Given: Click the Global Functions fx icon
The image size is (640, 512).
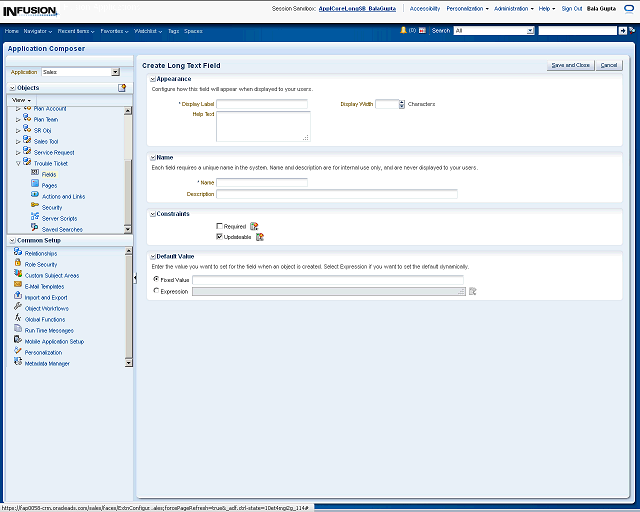Looking at the screenshot, I should (18, 319).
